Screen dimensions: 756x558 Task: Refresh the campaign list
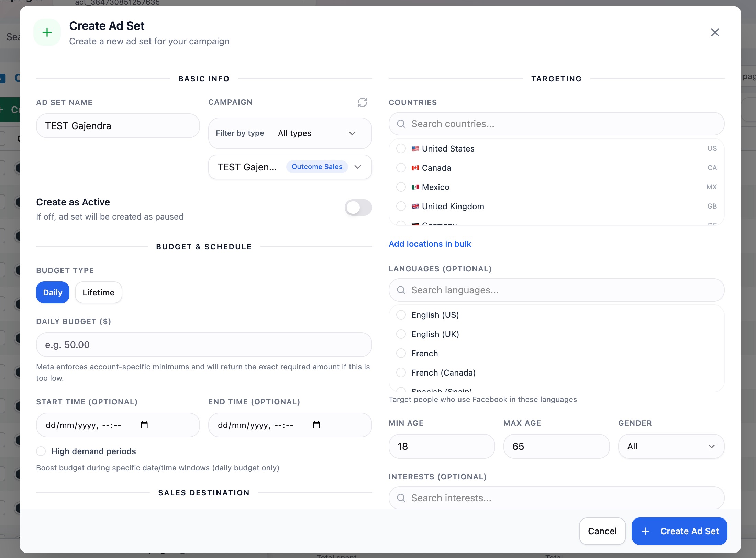pos(363,102)
